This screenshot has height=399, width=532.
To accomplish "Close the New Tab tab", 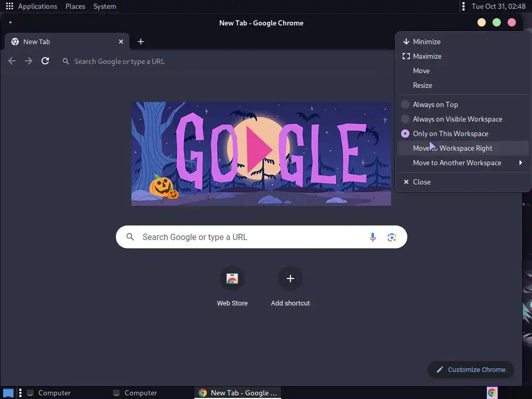I will tap(121, 42).
